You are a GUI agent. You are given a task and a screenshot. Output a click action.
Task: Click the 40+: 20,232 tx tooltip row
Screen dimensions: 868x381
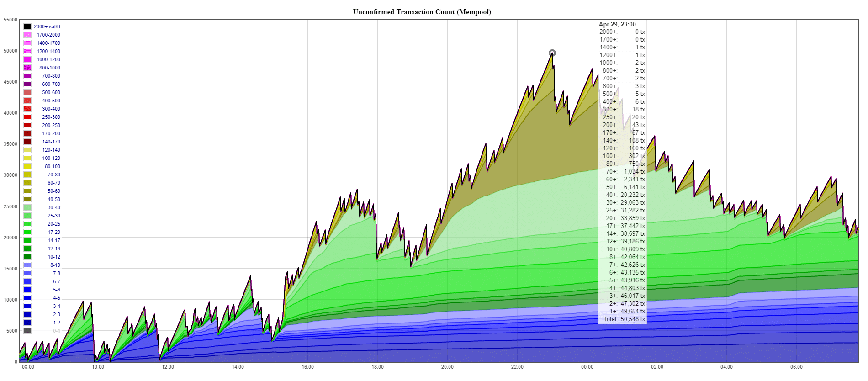pos(625,195)
